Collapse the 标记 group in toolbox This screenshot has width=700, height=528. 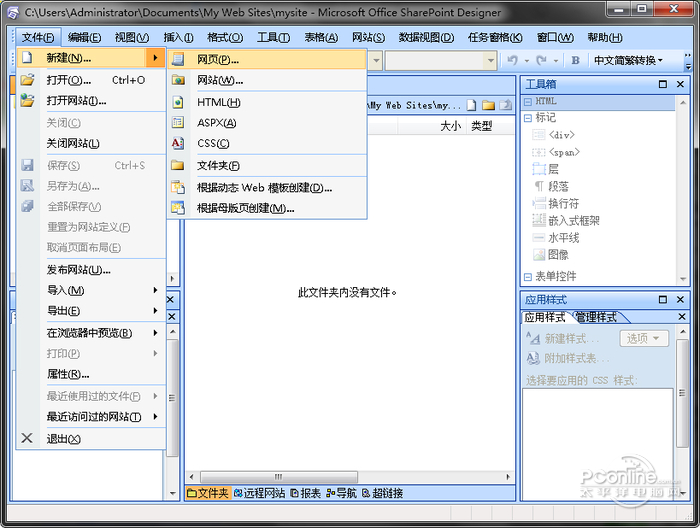pyautogui.click(x=528, y=118)
